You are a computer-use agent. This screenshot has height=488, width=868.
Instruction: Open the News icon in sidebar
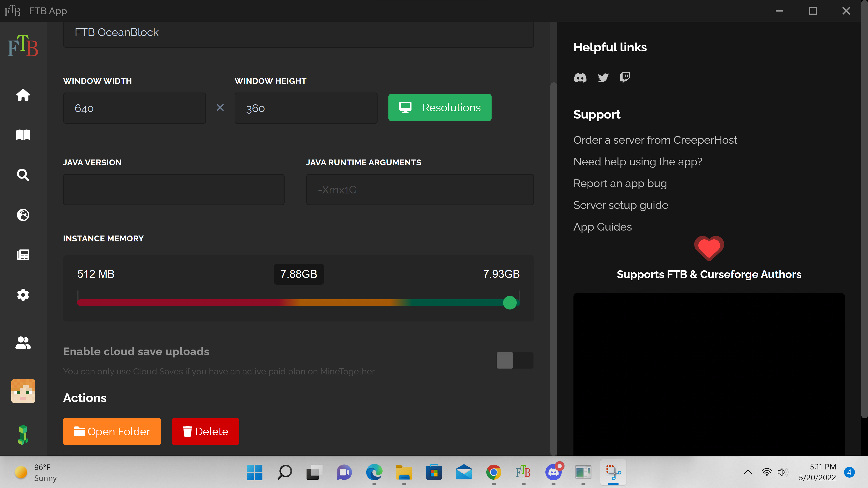[23, 255]
